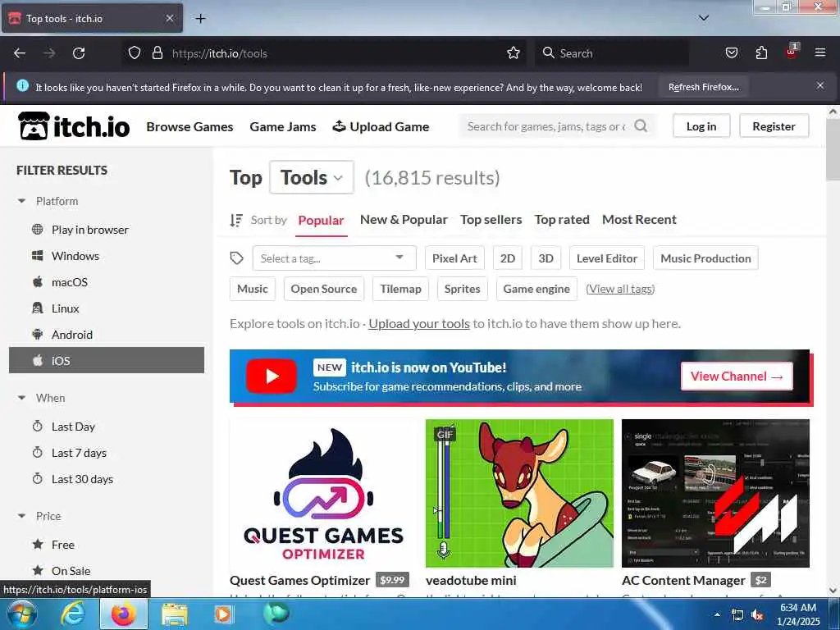
Task: Filter by Android platform
Action: 107,335
